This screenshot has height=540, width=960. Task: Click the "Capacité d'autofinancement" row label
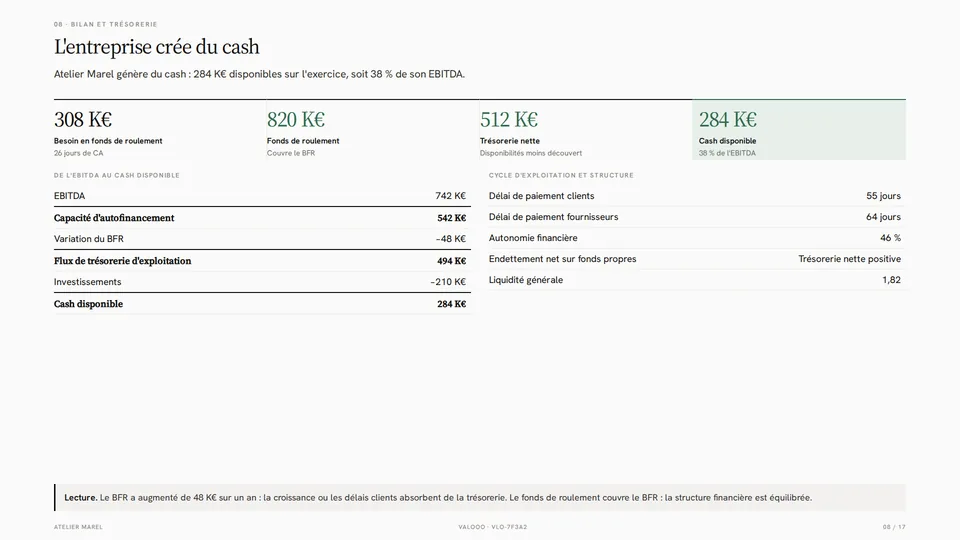[x=114, y=218]
